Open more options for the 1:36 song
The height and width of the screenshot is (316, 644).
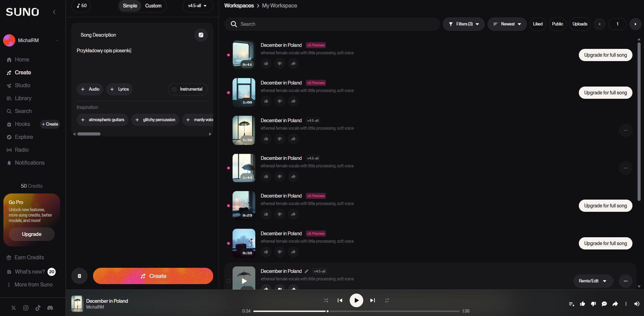(x=626, y=130)
